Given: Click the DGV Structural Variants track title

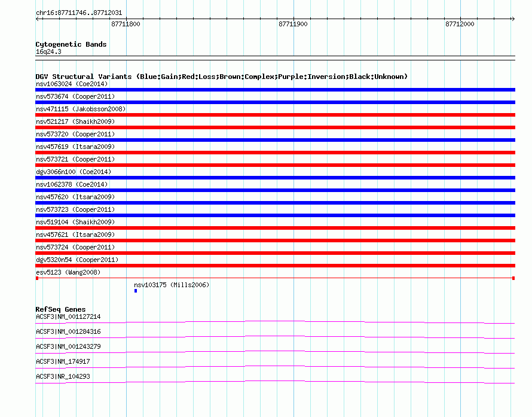Looking at the screenshot, I should (222, 77).
